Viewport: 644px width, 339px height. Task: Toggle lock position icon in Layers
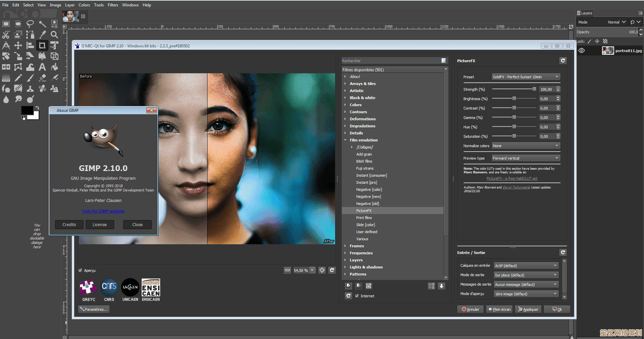pyautogui.click(x=597, y=41)
